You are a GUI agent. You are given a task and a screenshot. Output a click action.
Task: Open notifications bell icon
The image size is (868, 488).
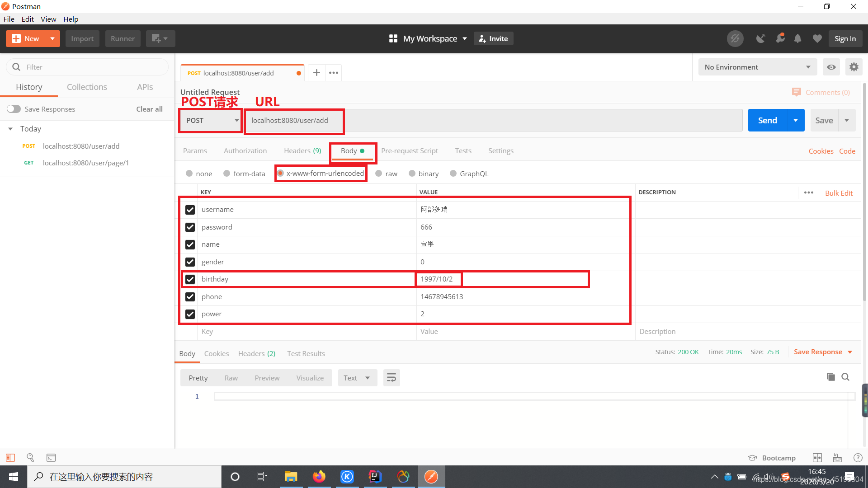coord(798,38)
